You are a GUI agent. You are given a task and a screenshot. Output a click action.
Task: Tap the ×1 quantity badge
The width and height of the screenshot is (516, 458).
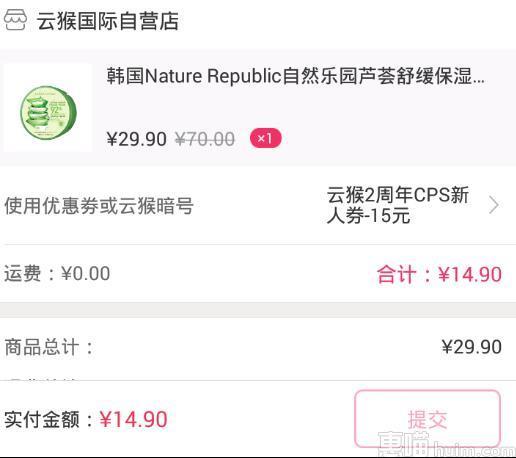click(x=266, y=138)
